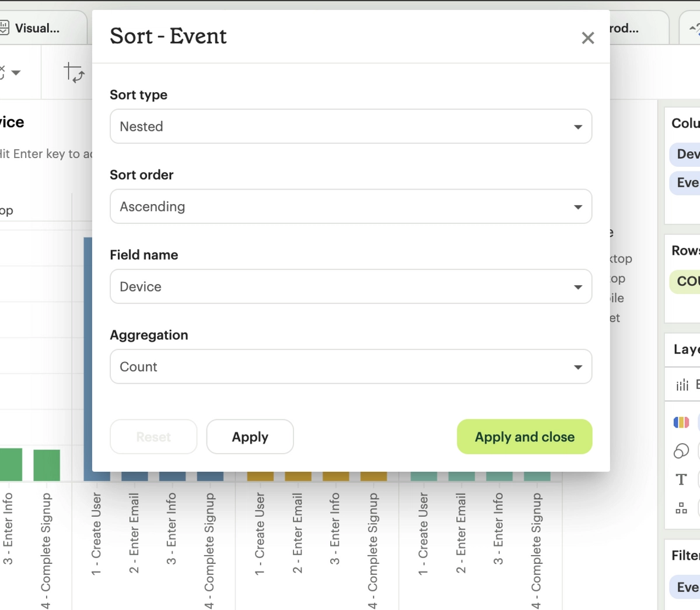Close the Sort - Event dialog with the X
The height and width of the screenshot is (610, 700).
(x=587, y=37)
